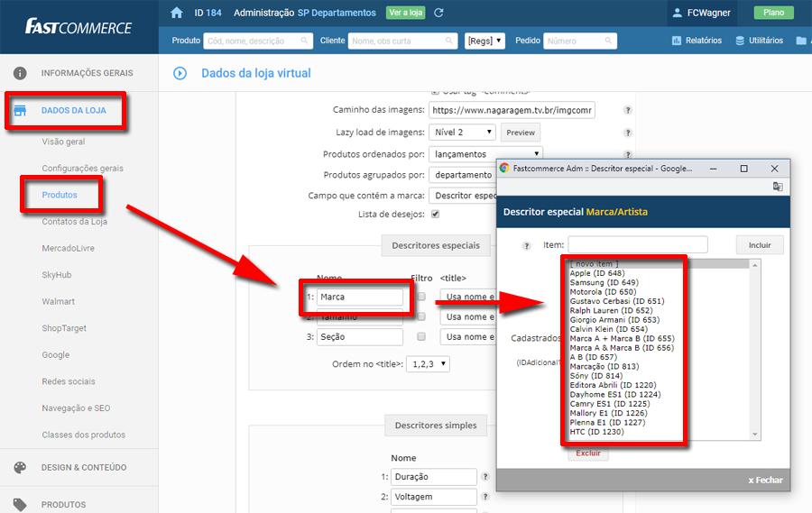This screenshot has height=513, width=812.
Task: Click the Item input field in popup
Action: [x=638, y=245]
